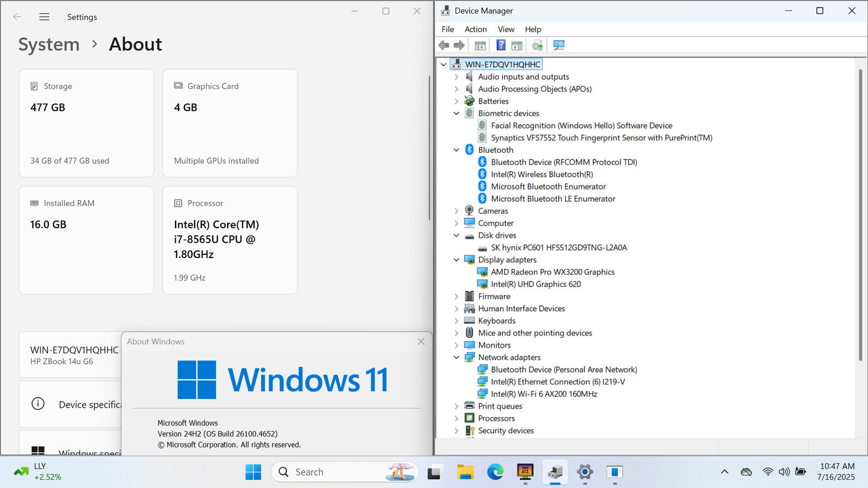Click the taskbar Search box
Image resolution: width=868 pixels, height=488 pixels.
point(345,472)
